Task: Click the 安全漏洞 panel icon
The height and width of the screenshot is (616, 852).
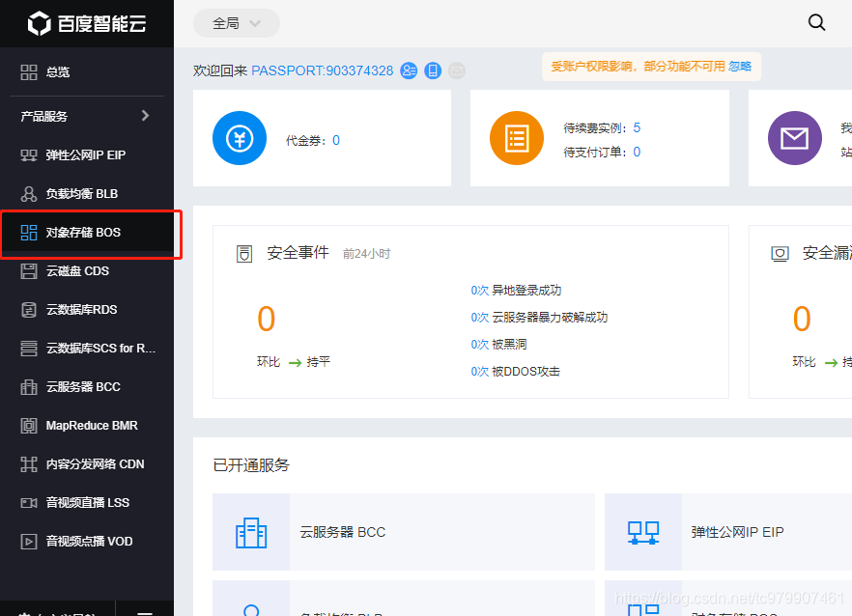Action: [780, 254]
